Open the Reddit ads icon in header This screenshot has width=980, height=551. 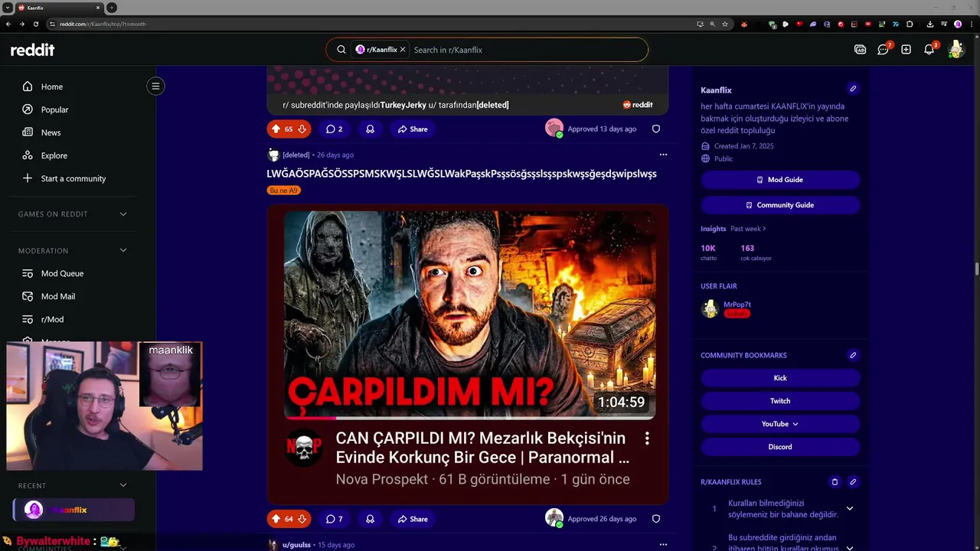point(860,50)
